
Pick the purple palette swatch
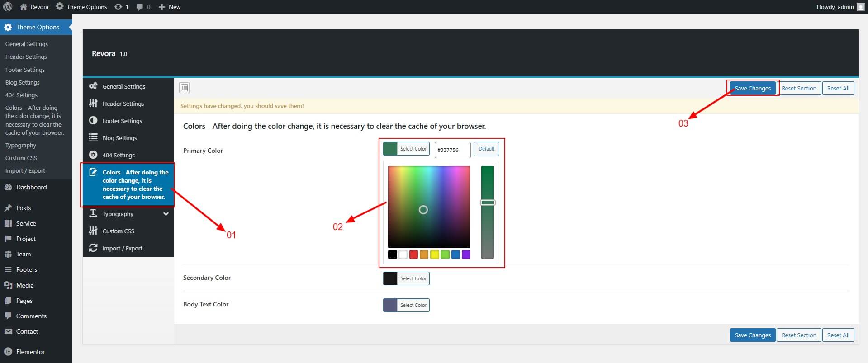[x=466, y=255]
